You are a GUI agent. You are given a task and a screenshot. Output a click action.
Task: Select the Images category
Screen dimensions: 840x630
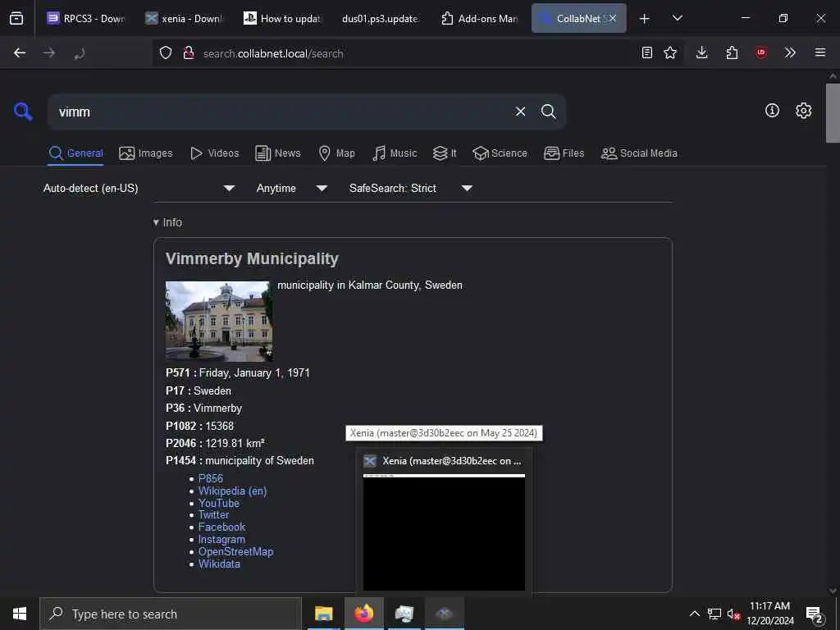coord(146,153)
